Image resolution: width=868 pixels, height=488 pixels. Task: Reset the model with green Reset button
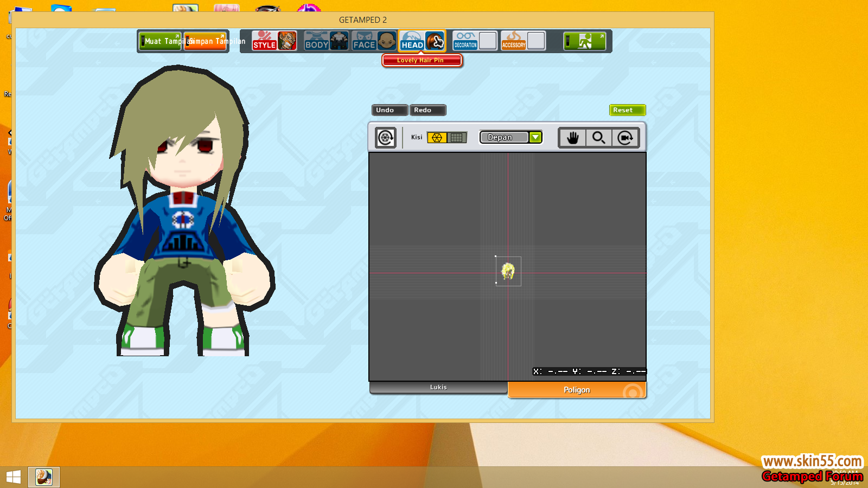(627, 110)
